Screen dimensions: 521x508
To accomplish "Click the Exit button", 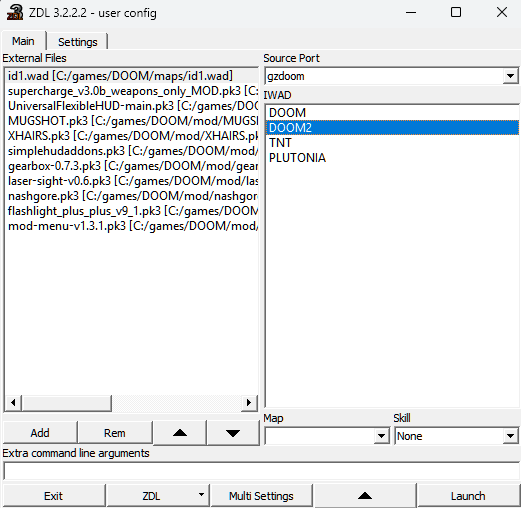I will tap(53, 496).
